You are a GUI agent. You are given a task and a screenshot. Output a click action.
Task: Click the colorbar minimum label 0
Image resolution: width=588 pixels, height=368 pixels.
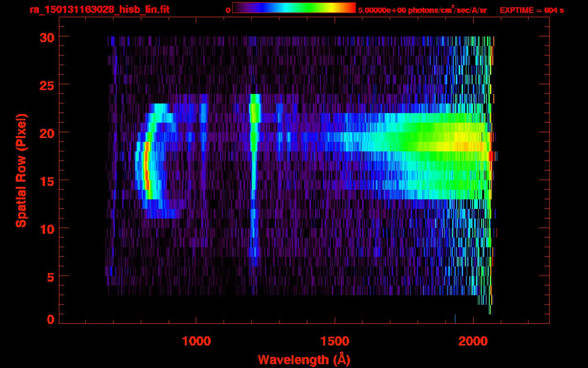(228, 10)
